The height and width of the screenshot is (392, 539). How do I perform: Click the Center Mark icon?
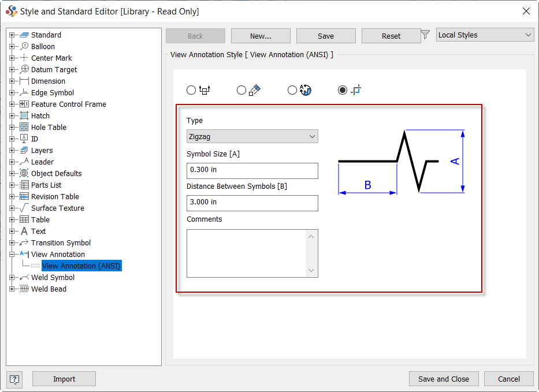tap(24, 58)
